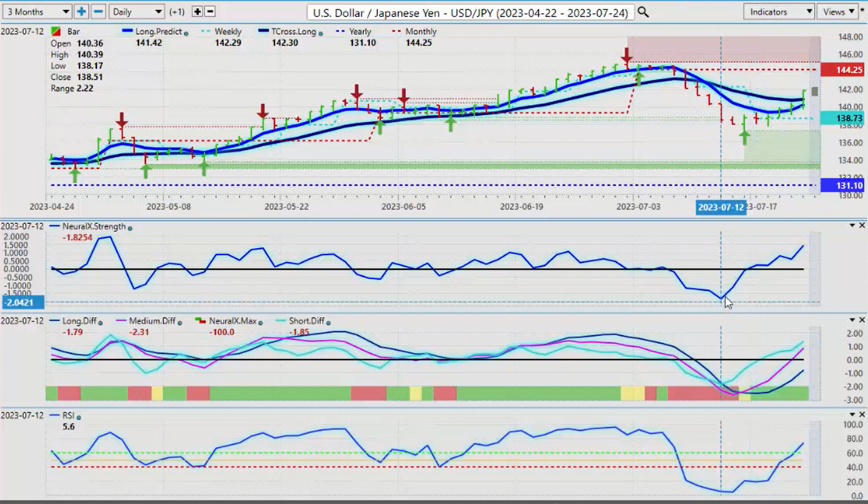Click the blue plus zoom-in button
This screenshot has width=868, height=504.
coord(81,12)
